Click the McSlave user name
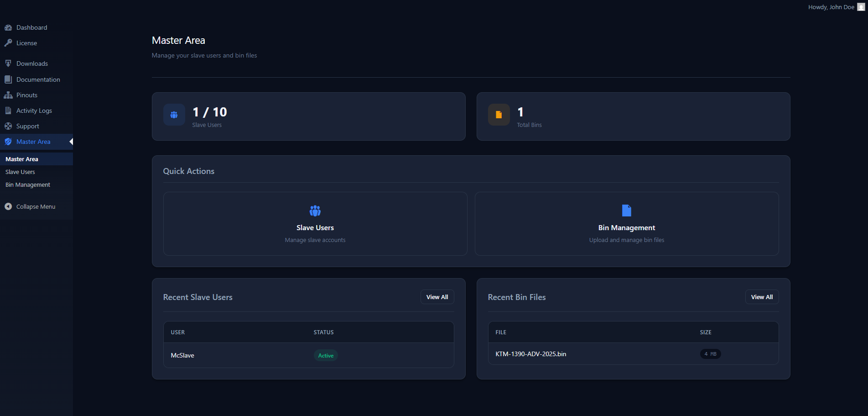This screenshot has width=868, height=416. (x=182, y=355)
